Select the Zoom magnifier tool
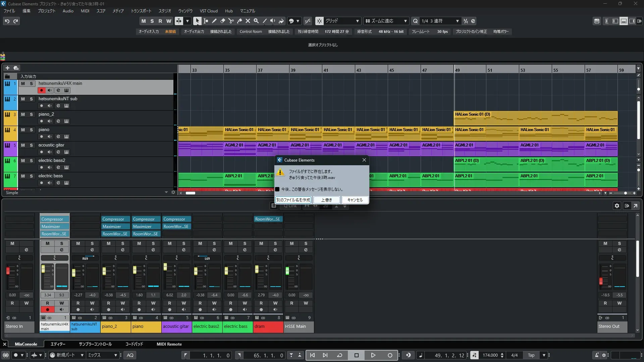Image resolution: width=644 pixels, height=362 pixels. tap(256, 21)
